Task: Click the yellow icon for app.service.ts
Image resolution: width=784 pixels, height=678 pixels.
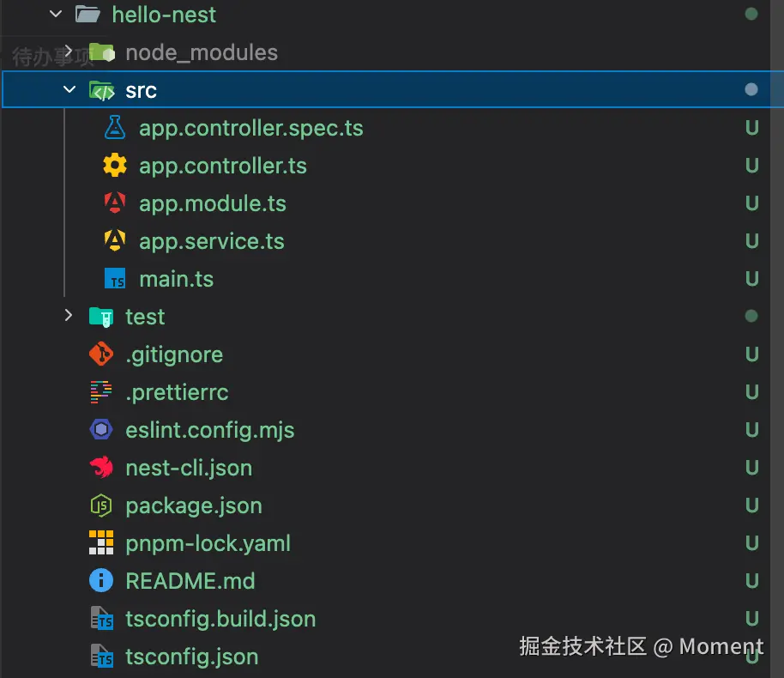Action: 114,241
